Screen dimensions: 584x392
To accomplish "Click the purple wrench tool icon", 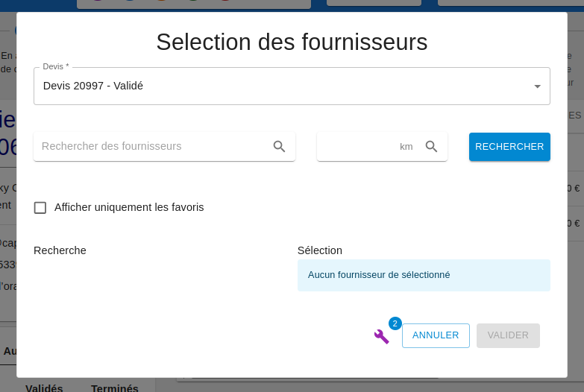I will tap(381, 336).
